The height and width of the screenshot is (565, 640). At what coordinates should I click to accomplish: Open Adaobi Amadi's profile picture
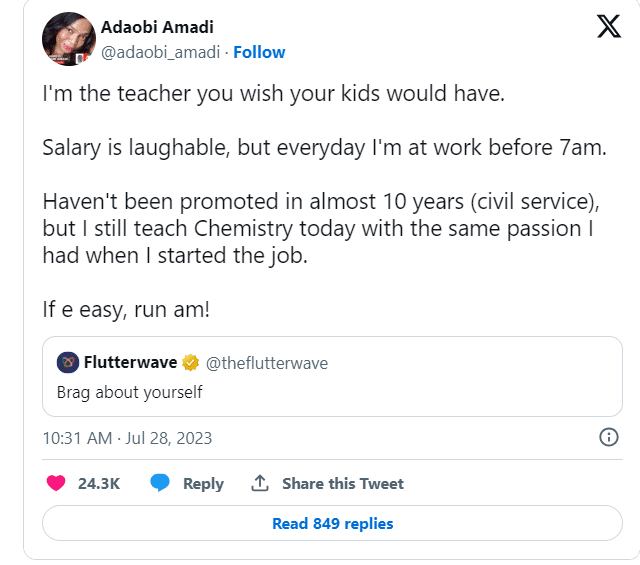pyautogui.click(x=68, y=40)
